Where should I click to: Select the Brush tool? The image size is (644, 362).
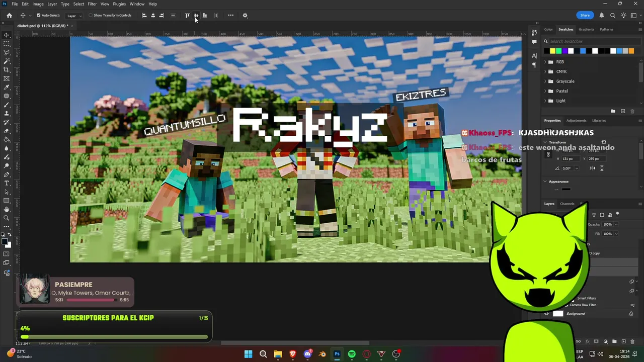click(7, 105)
